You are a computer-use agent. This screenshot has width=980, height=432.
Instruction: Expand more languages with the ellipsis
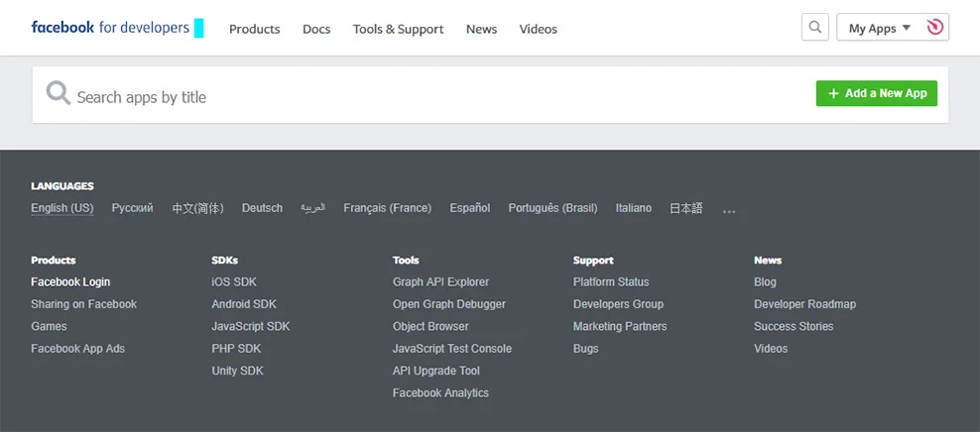click(x=729, y=212)
